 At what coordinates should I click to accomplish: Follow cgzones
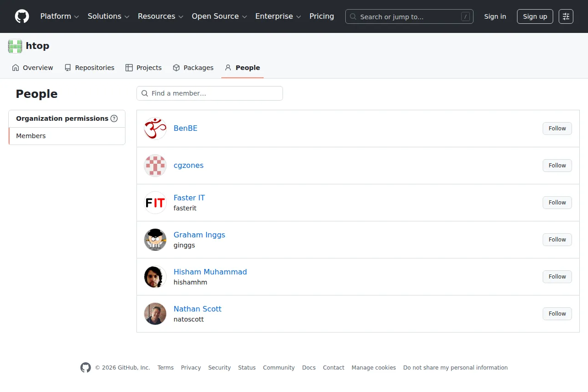557,166
